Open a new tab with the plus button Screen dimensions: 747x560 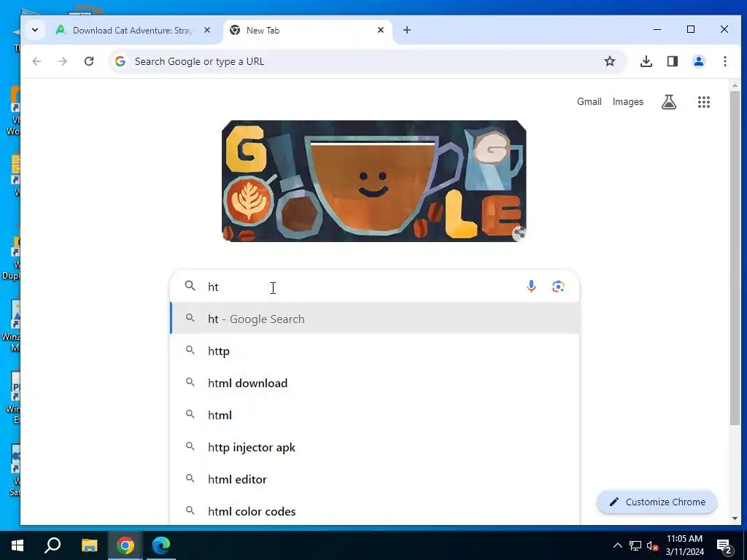407,30
